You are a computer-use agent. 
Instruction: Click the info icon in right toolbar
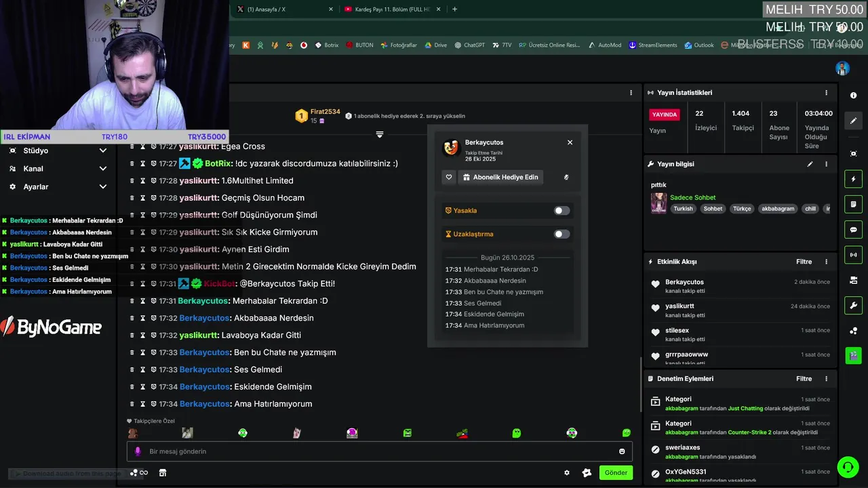pyautogui.click(x=854, y=96)
